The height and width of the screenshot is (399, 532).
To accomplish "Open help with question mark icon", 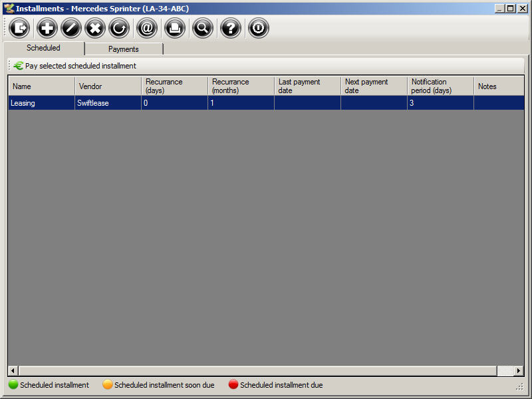I will click(x=230, y=28).
